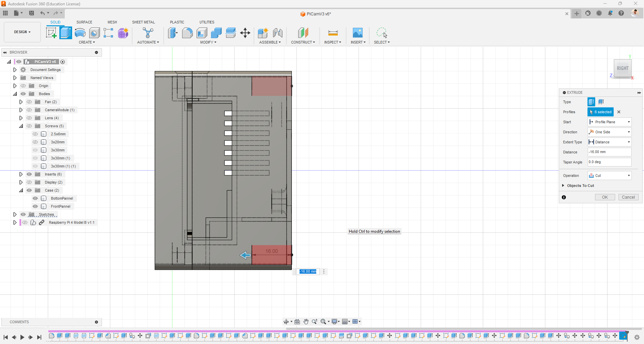Switch to the Sheet Metal tab
The height and width of the screenshot is (344, 644).
click(x=143, y=22)
